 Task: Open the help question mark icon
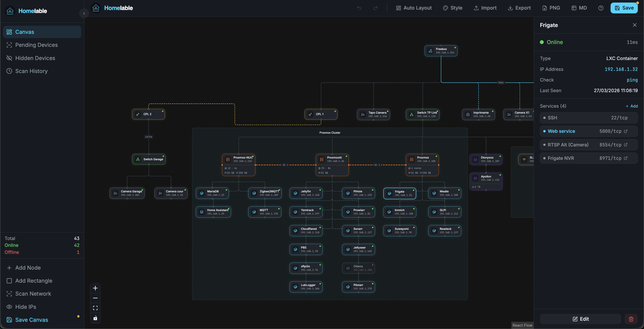click(x=601, y=8)
